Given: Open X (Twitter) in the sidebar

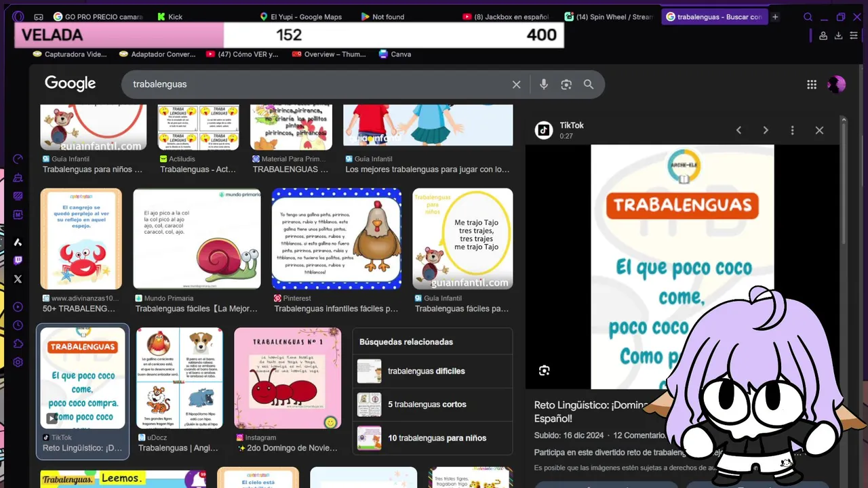Looking at the screenshot, I should click(x=18, y=279).
